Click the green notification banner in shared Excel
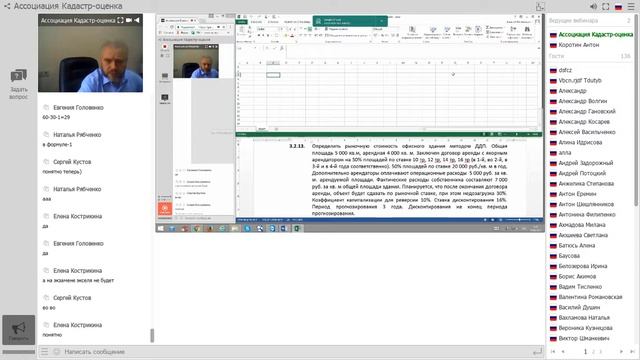The image size is (640, 360). pos(350,21)
